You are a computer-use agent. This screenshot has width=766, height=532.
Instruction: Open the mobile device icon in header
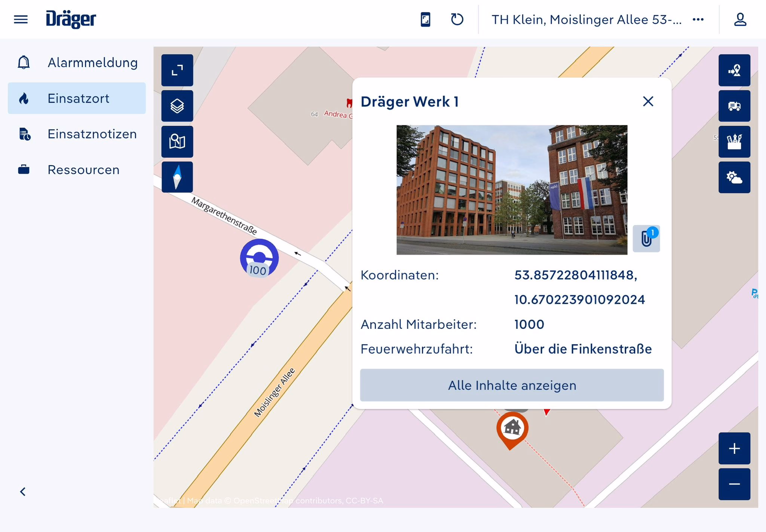(x=425, y=19)
